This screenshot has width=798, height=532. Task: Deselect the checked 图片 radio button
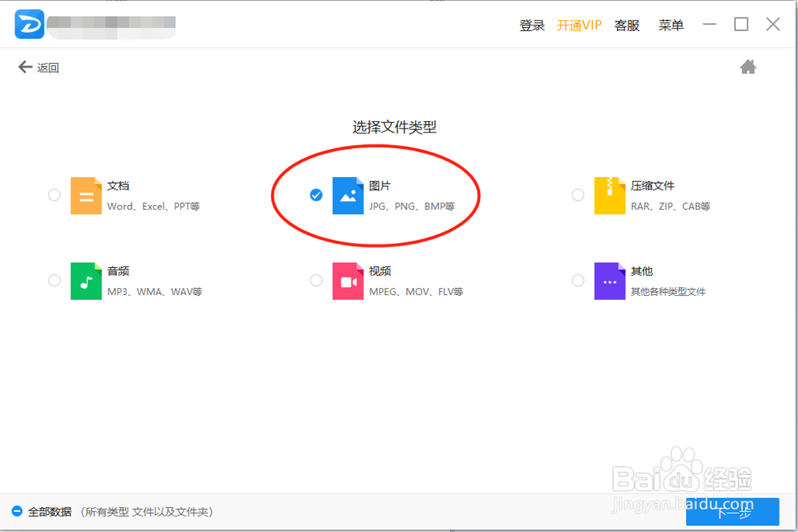pyautogui.click(x=316, y=195)
